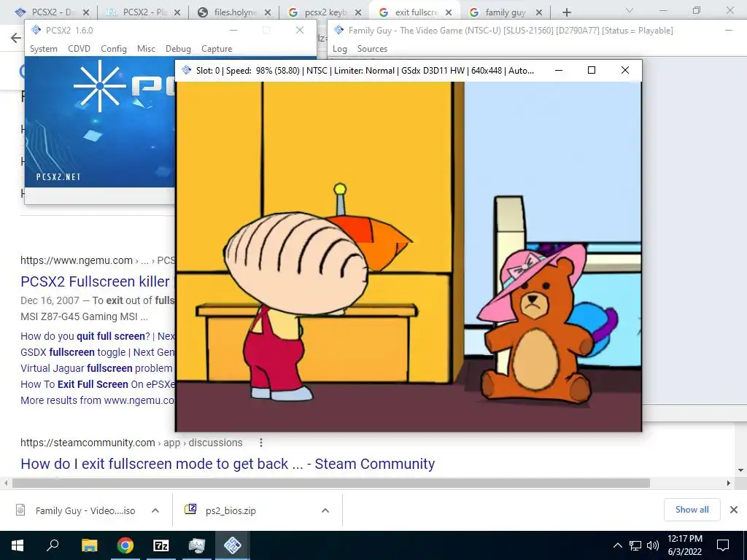Restore down the Chrome browser window
This screenshot has height=560, width=747.
[x=697, y=10]
